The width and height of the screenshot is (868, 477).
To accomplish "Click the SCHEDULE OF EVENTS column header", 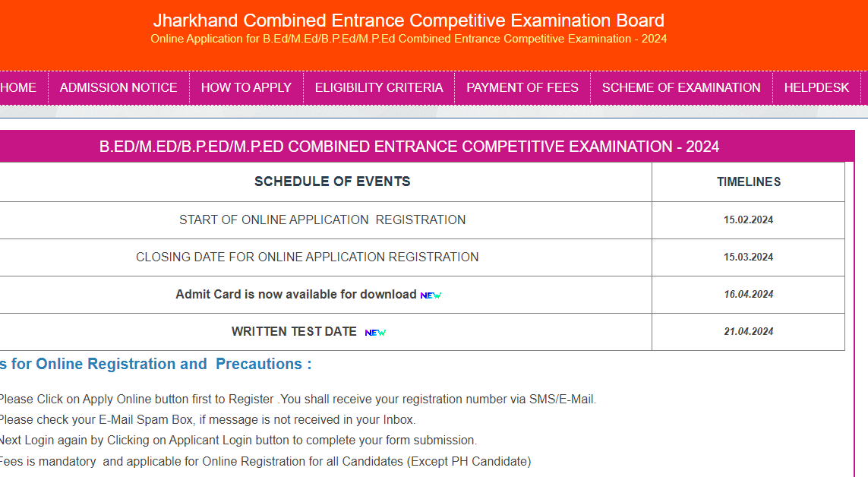I will click(x=332, y=182).
